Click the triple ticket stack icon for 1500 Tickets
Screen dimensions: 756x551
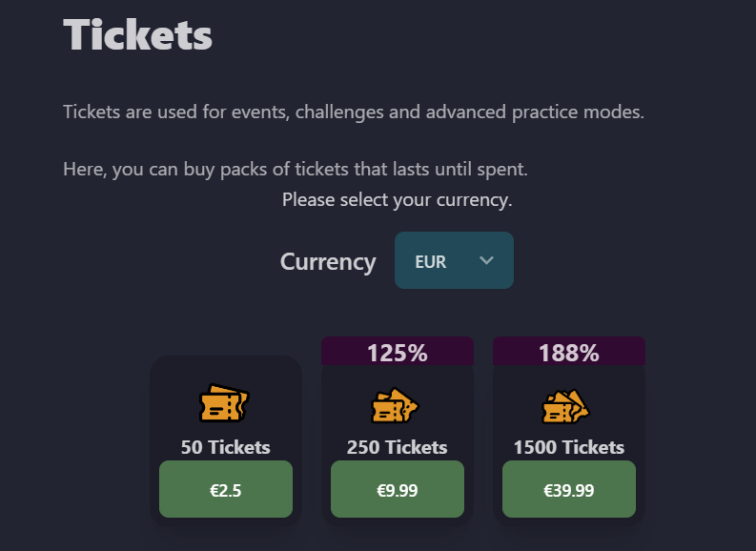pos(566,406)
